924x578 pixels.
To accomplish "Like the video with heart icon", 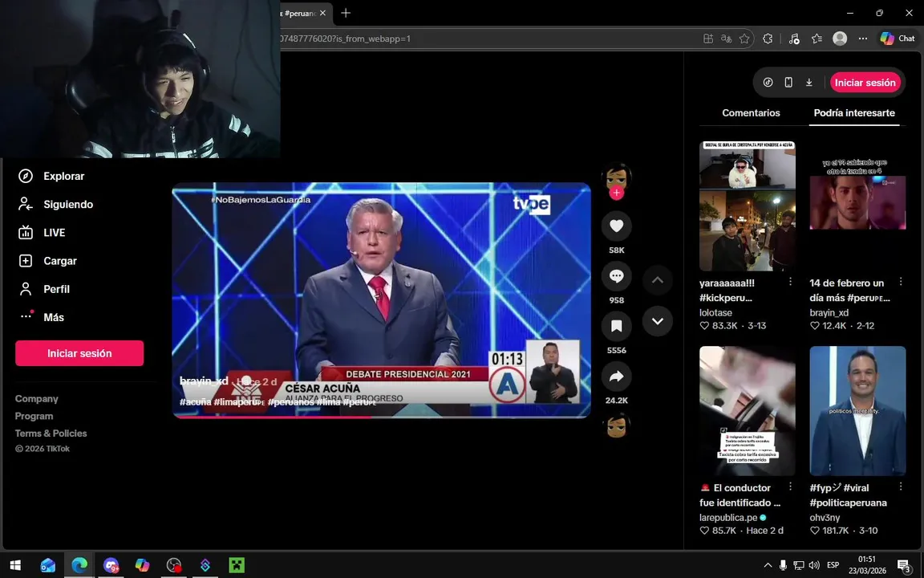I will 616,226.
